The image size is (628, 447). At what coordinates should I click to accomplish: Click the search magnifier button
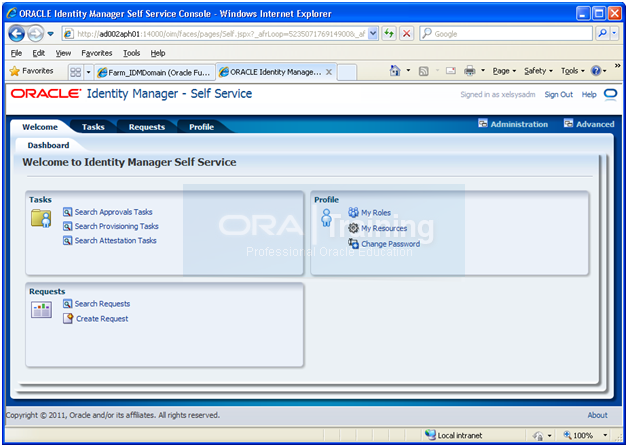602,34
